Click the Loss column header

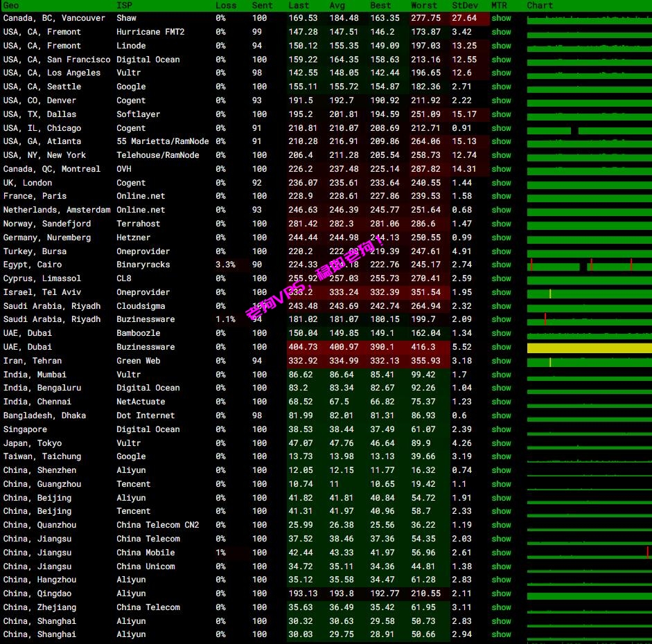(226, 6)
